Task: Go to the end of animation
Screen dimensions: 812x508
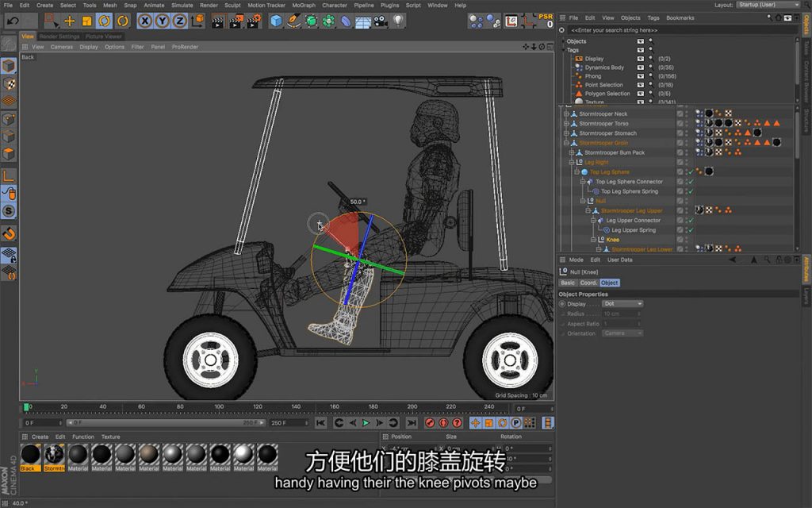Action: 412,423
